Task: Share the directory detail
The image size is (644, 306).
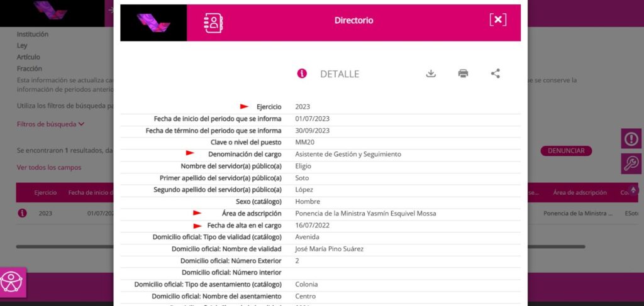Action: coord(496,74)
